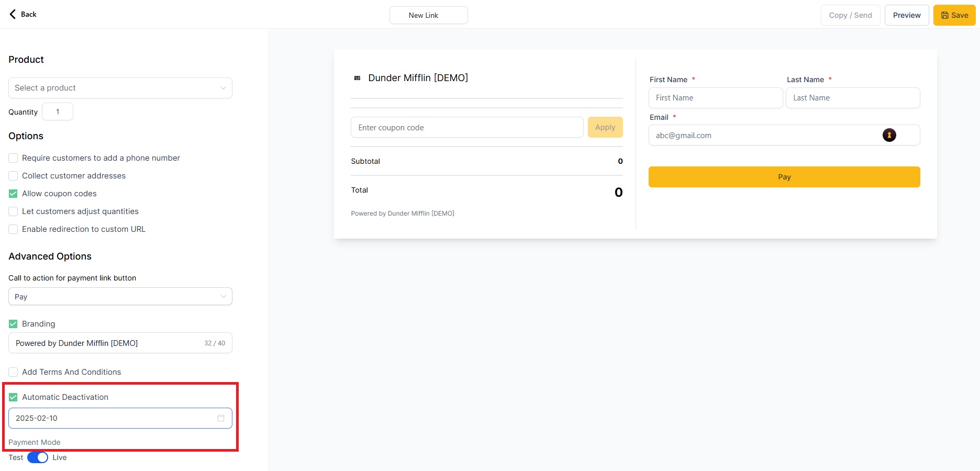
Task: Click the branding text field Powered by Dunder Mifflin
Action: coord(120,343)
